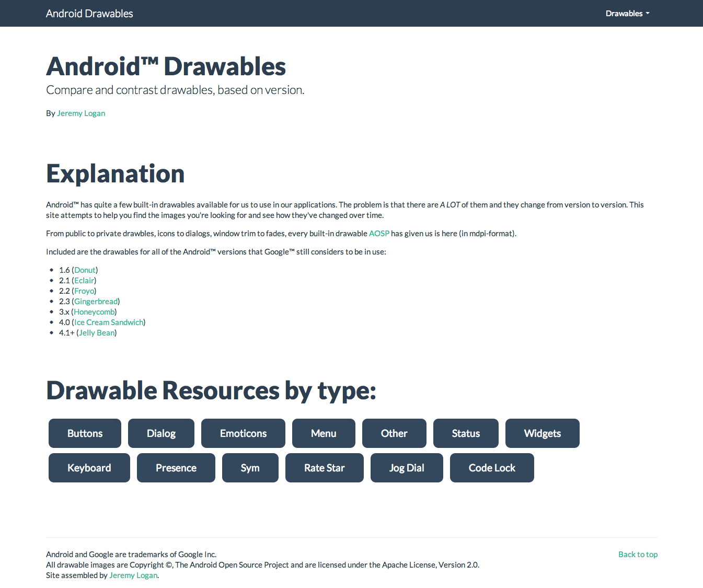Open the Donut version link
The image size is (703, 588).
coord(85,270)
